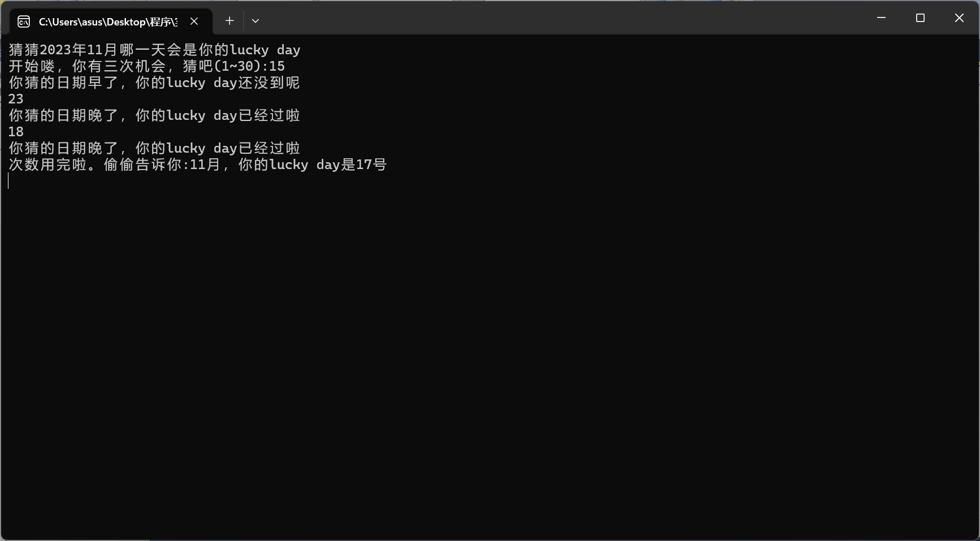This screenshot has width=980, height=541.
Task: Close the current terminal tab
Action: pyautogui.click(x=194, y=21)
